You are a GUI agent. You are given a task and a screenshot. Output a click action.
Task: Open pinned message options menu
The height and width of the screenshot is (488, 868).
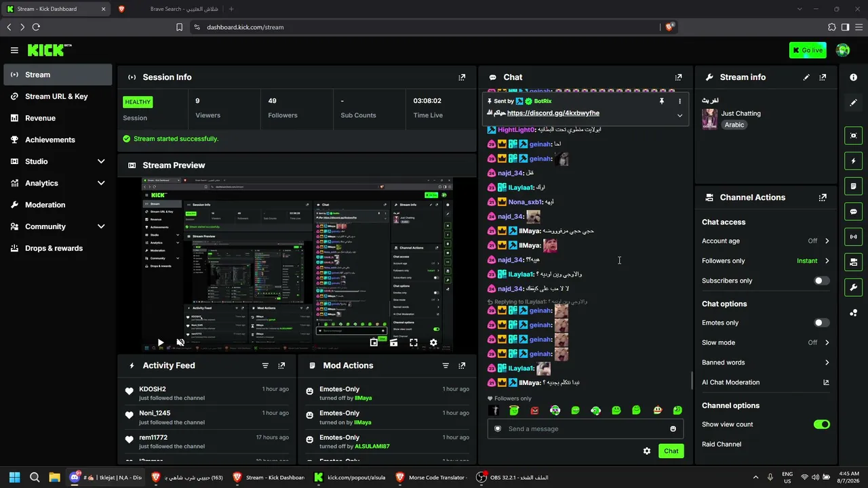(x=679, y=101)
